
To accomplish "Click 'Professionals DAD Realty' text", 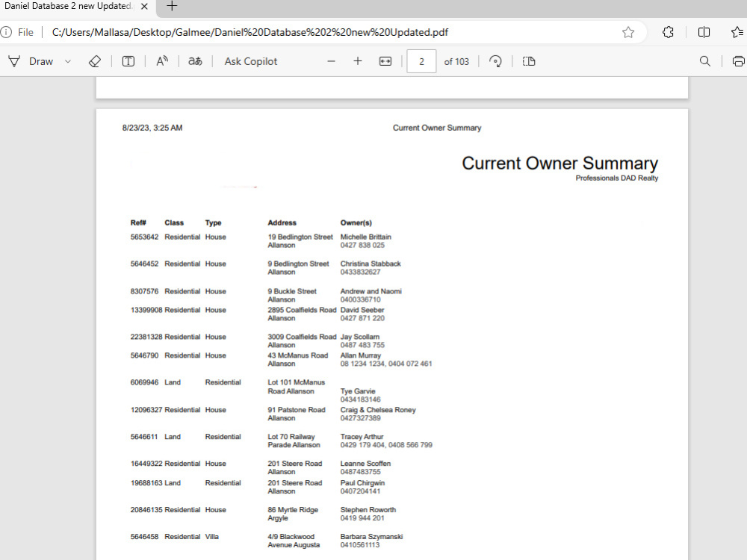I will tap(616, 178).
